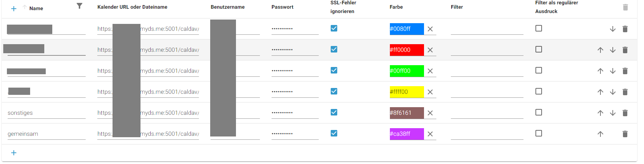The width and height of the screenshot is (644, 164).
Task: Click the filter funnel icon beside Name
Action: pos(80,6)
